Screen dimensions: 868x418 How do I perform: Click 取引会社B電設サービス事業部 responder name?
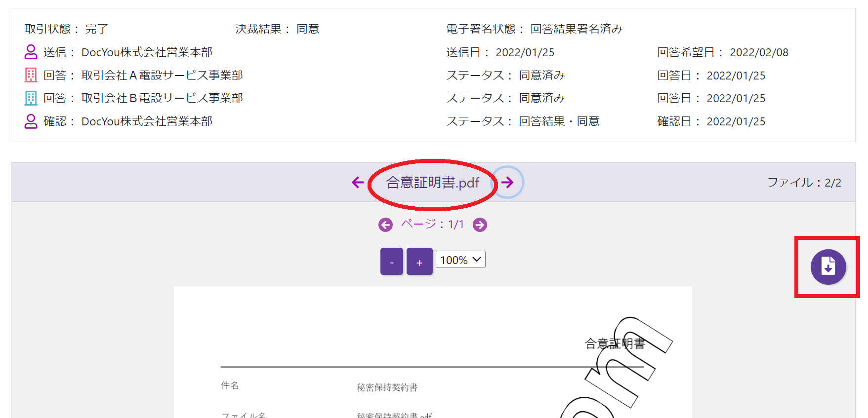click(162, 98)
